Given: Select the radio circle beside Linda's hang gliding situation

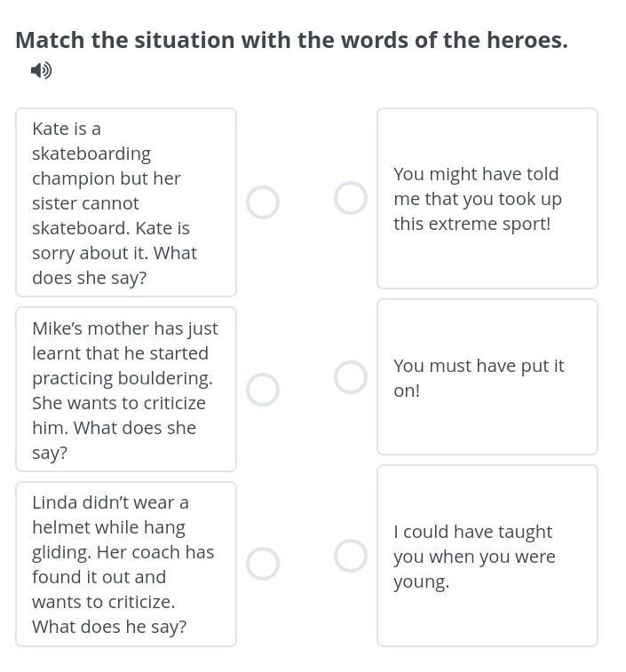Looking at the screenshot, I should (263, 563).
